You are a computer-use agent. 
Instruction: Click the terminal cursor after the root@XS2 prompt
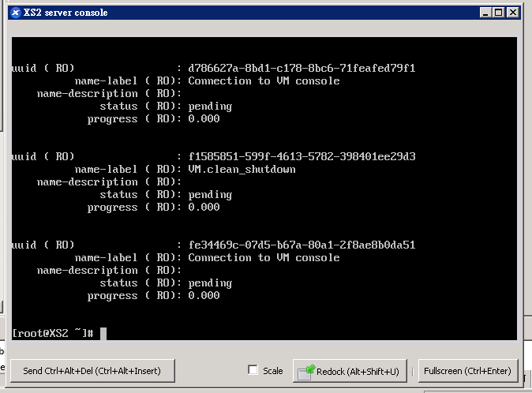103,333
